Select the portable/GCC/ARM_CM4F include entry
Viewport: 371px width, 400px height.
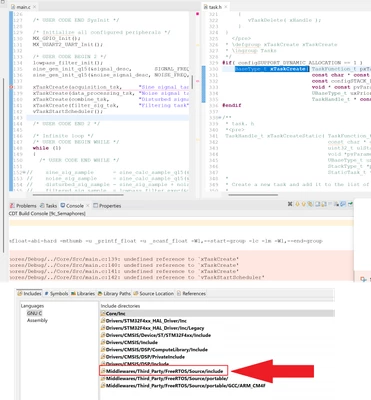[183, 386]
